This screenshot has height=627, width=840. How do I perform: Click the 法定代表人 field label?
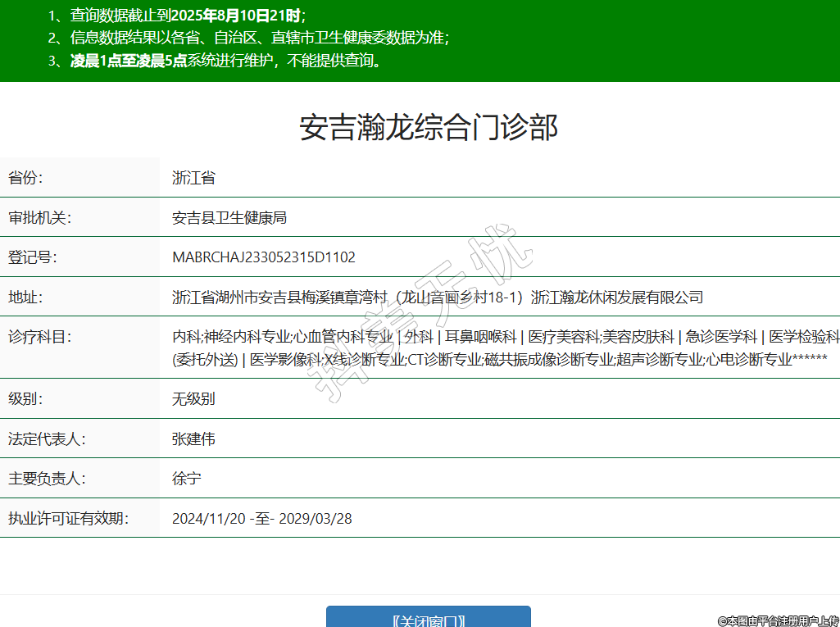(x=47, y=439)
